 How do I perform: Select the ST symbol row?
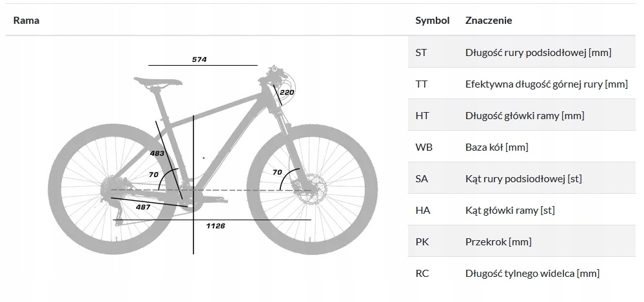coord(522,52)
